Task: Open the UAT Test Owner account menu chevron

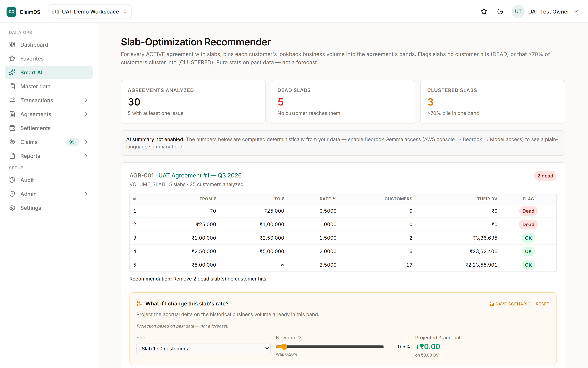Action: (576, 11)
